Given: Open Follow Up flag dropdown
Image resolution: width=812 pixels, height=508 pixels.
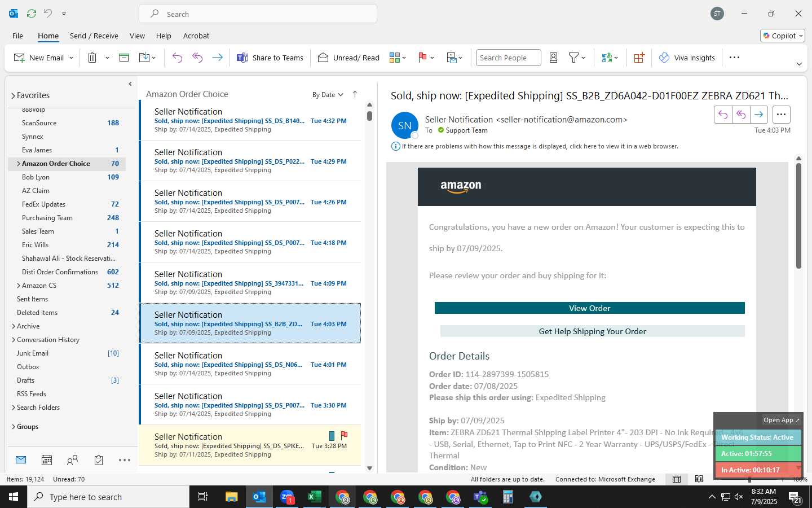Looking at the screenshot, I should point(426,58).
